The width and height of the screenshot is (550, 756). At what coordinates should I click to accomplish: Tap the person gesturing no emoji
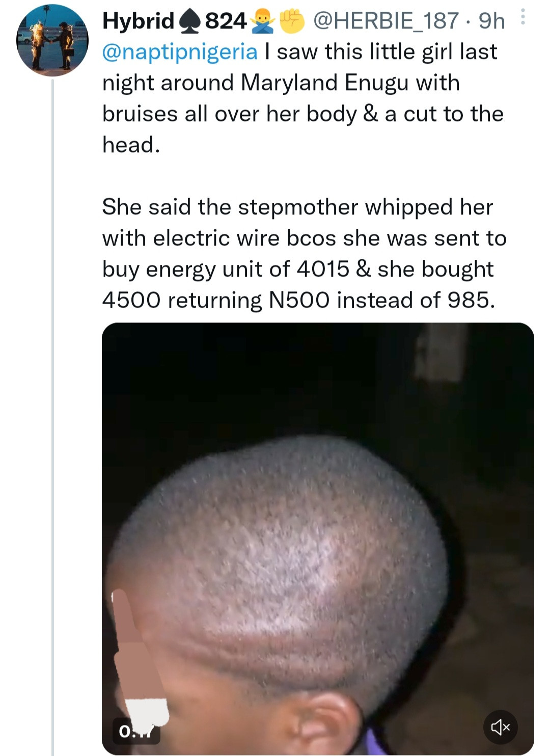(263, 21)
